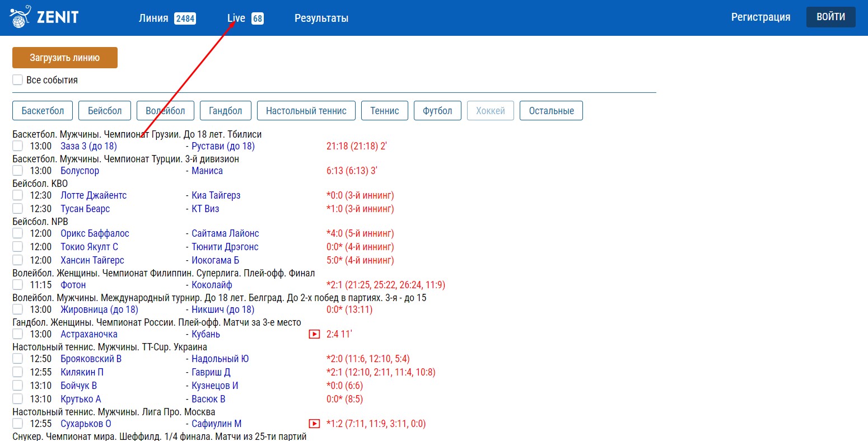The height and width of the screenshot is (441, 868).
Task: Check the box for Сухарьков О match
Action: point(18,424)
